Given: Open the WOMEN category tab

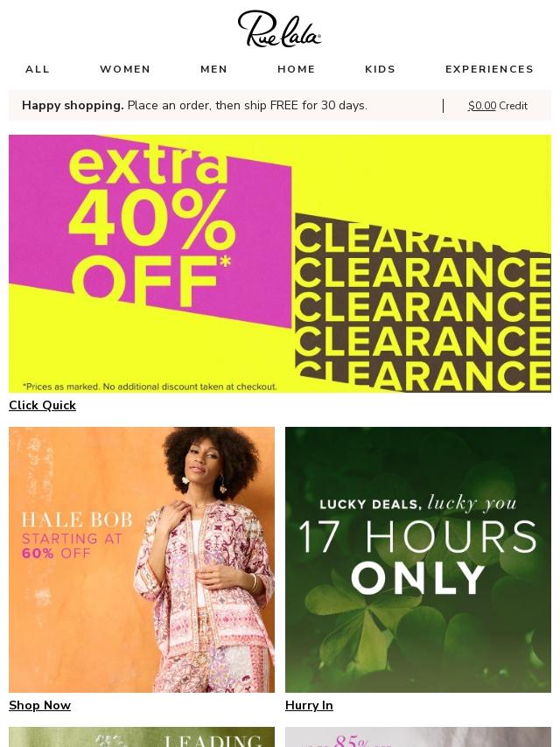Looking at the screenshot, I should (x=125, y=69).
